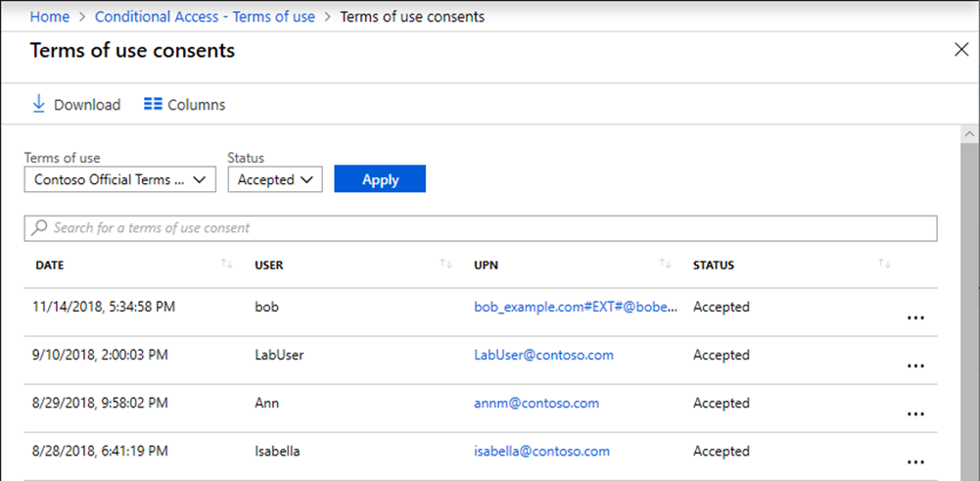Click Accepted status in LabUser row
The height and width of the screenshot is (481, 980).
(x=722, y=356)
